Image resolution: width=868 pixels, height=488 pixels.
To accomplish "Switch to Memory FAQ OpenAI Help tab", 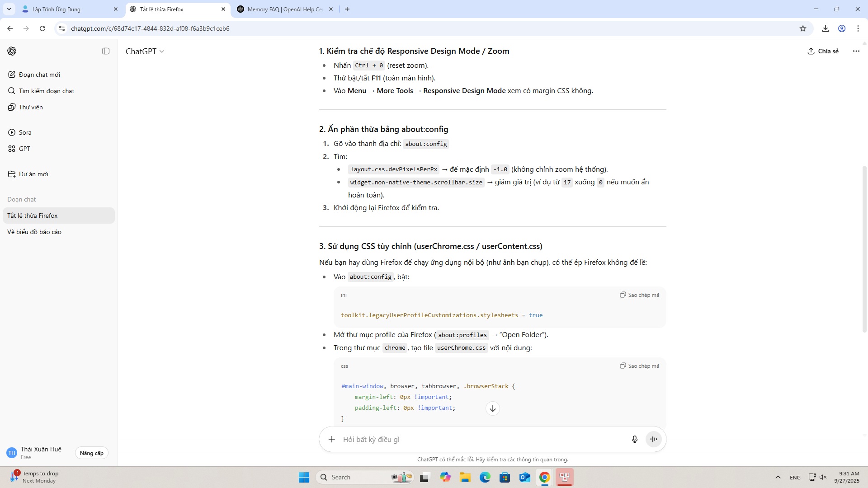I will point(284,9).
